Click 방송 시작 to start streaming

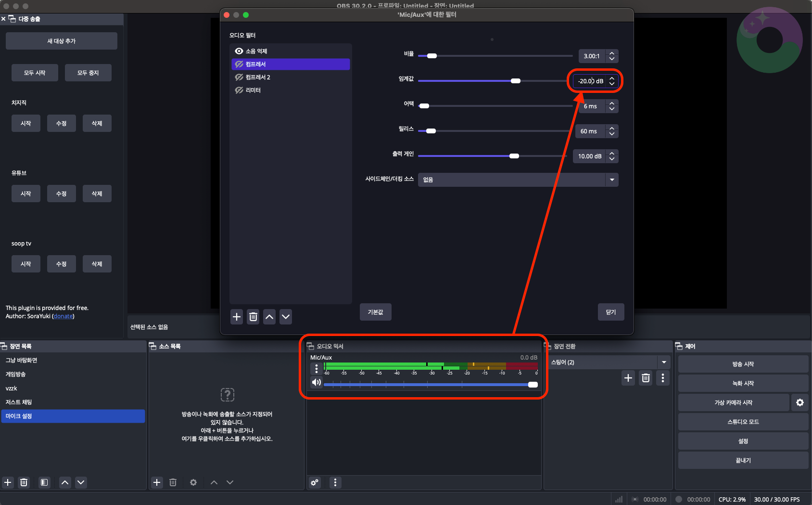743,364
